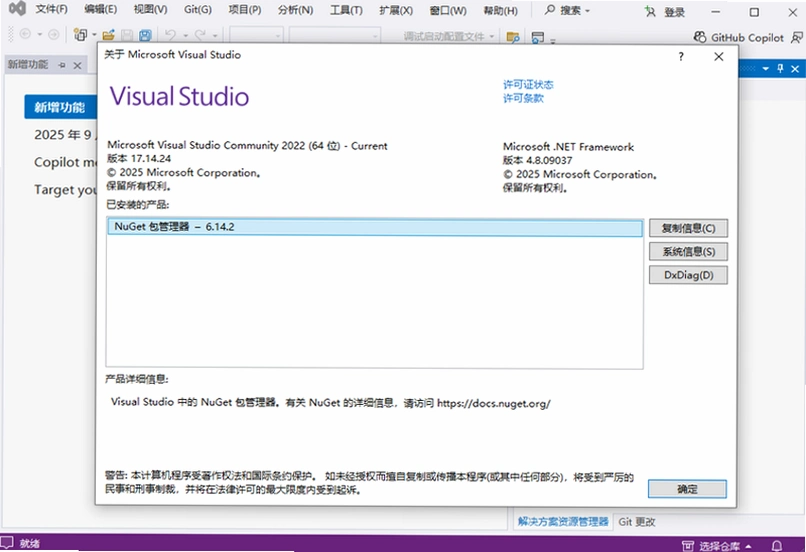Click the auto-hide pin on right panel

point(780,68)
